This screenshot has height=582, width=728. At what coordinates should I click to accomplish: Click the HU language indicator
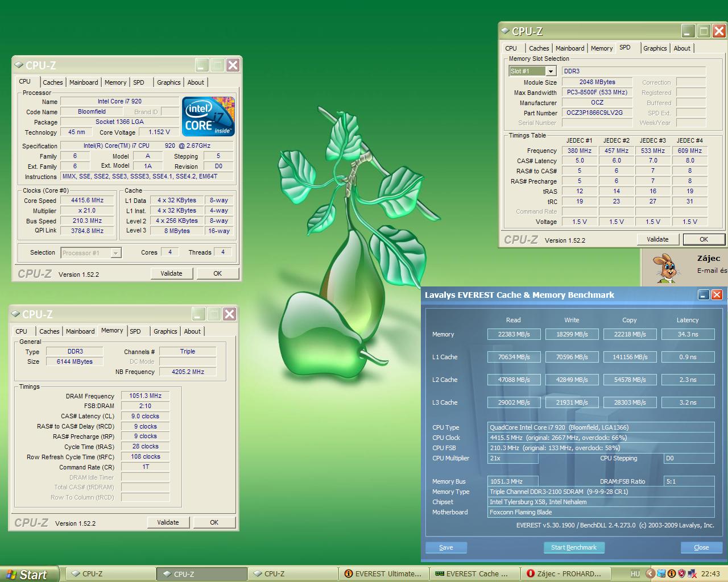coord(635,573)
